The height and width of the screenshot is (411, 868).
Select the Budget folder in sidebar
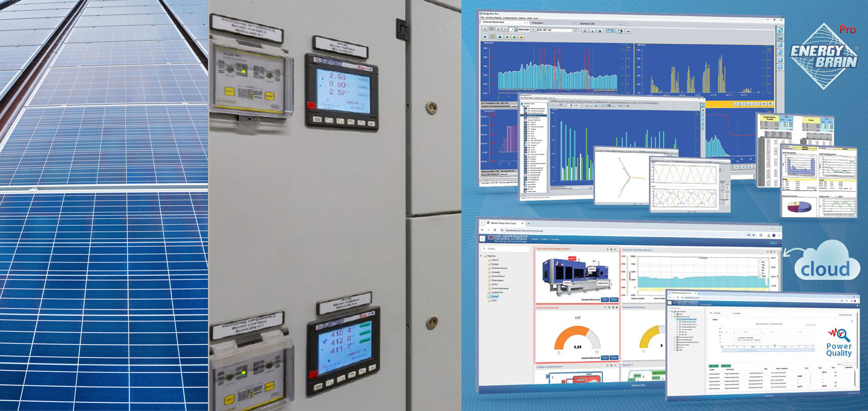(x=495, y=264)
